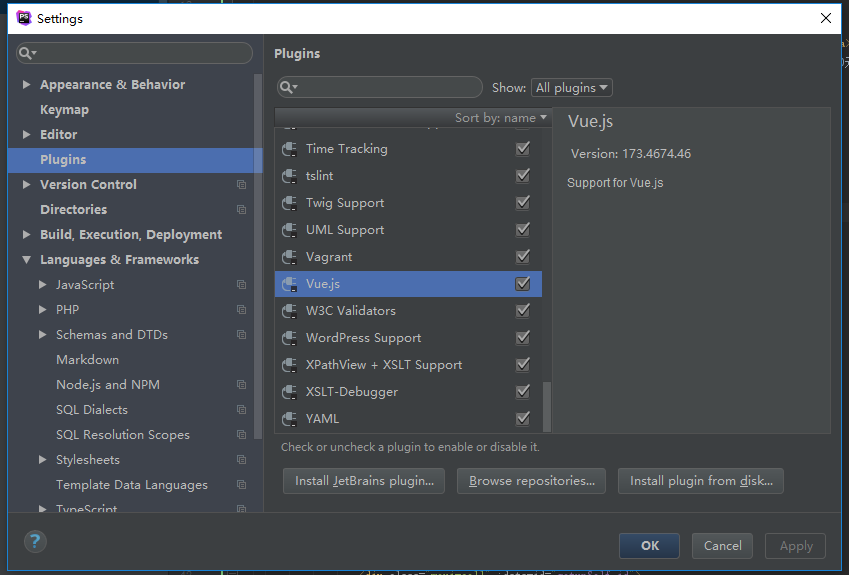The height and width of the screenshot is (575, 849).
Task: Open the Directories settings page
Action: pyautogui.click(x=74, y=210)
